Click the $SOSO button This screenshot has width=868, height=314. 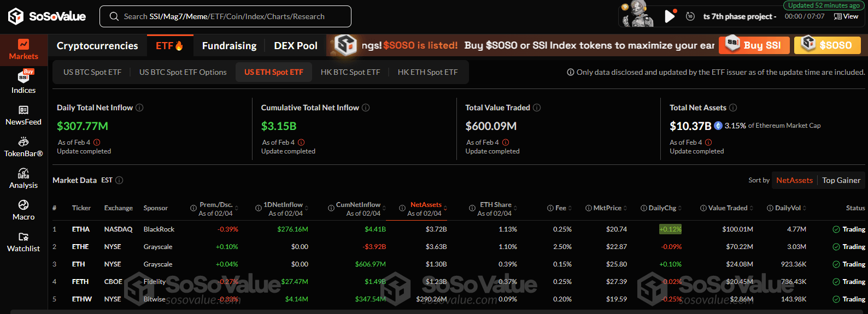[827, 45]
